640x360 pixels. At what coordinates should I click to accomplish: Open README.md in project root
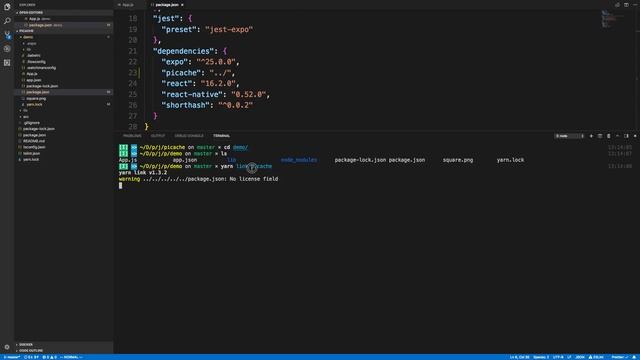coord(34,141)
